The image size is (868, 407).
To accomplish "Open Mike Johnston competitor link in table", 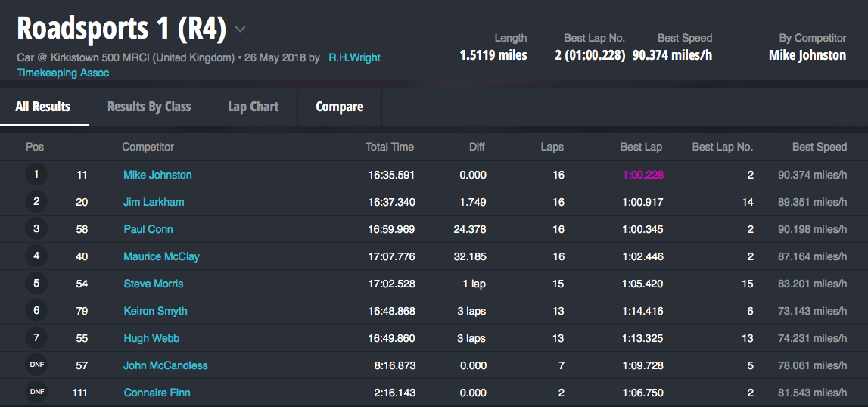I will pos(157,175).
